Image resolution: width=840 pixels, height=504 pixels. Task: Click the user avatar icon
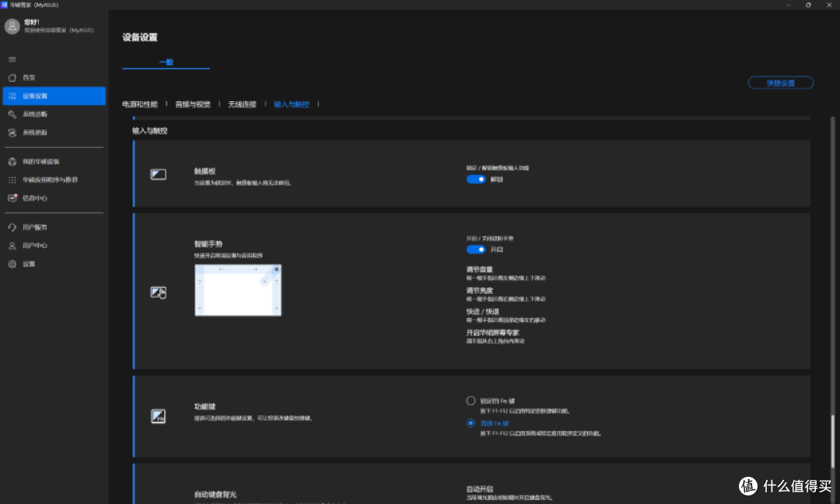pos(12,26)
